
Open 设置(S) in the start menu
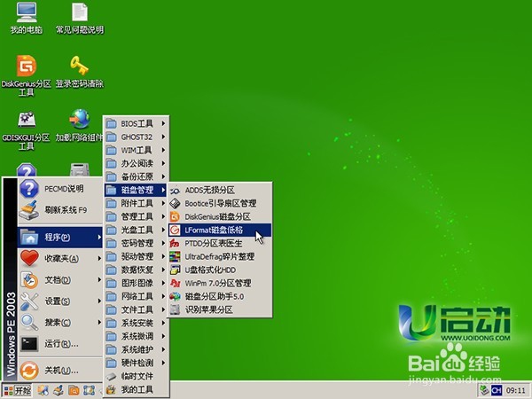click(60, 301)
